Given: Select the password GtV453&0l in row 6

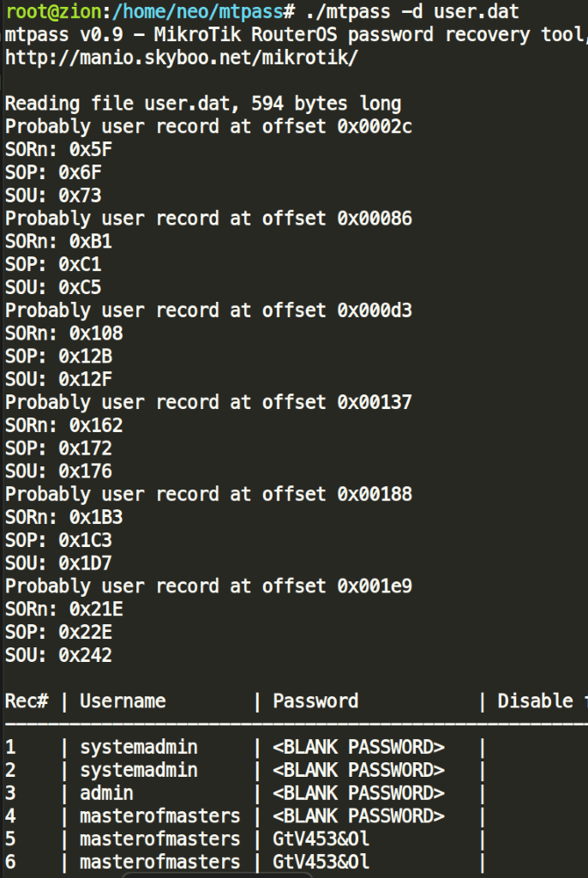Looking at the screenshot, I should coord(321,862).
